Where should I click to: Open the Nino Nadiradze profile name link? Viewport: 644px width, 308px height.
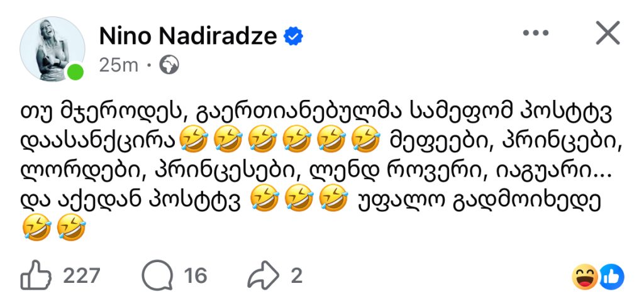[187, 37]
